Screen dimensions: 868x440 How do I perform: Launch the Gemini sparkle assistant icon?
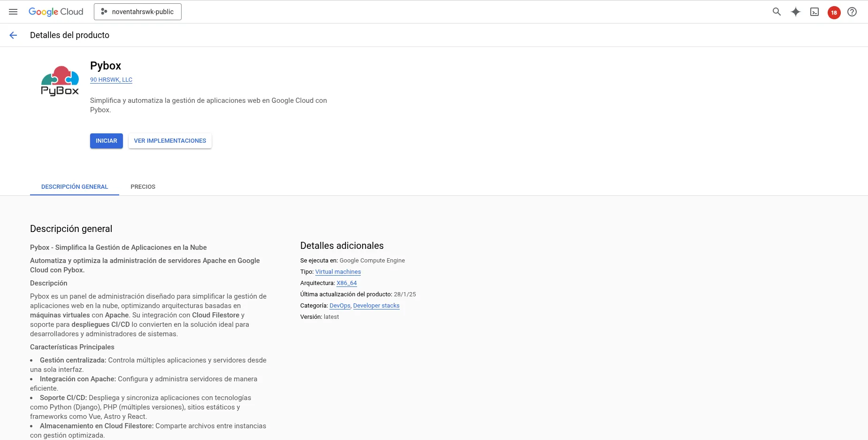[796, 12]
